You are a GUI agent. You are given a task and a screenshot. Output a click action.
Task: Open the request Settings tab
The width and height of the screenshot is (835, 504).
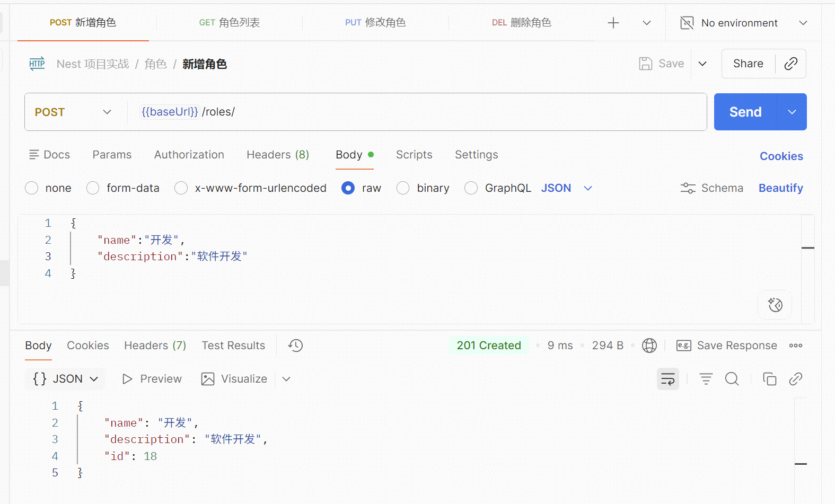[477, 155]
